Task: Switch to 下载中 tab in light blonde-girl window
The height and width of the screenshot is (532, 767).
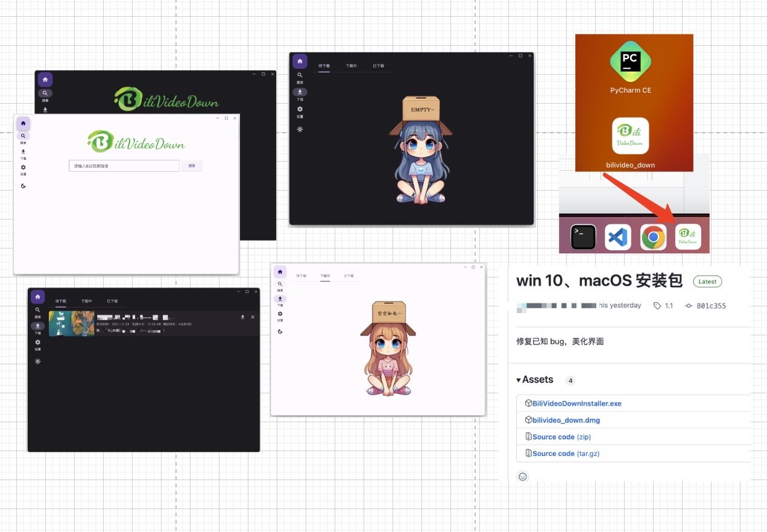Action: (x=326, y=276)
